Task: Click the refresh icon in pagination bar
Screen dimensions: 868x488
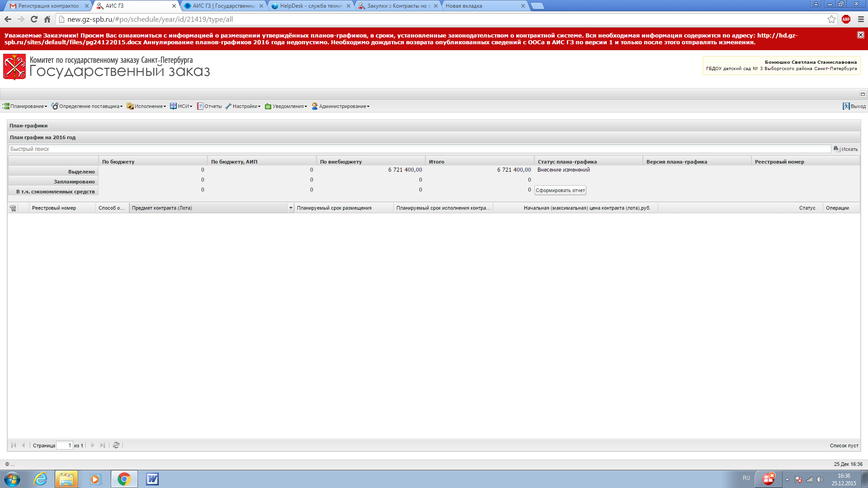Action: pos(116,445)
